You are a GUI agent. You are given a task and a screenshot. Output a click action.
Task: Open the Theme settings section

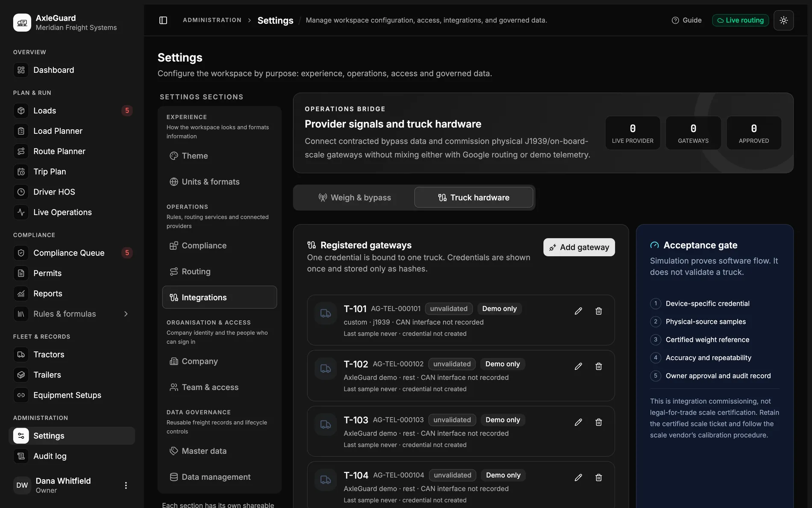tap(219, 156)
